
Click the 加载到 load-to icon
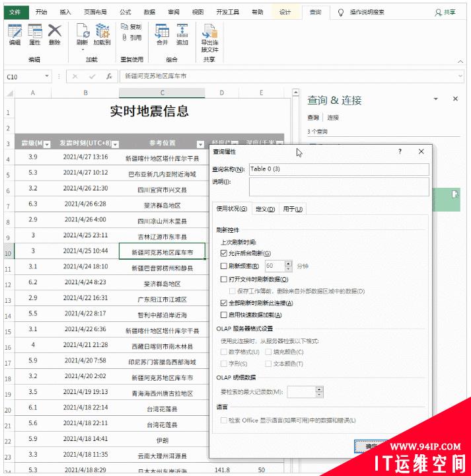(x=102, y=31)
